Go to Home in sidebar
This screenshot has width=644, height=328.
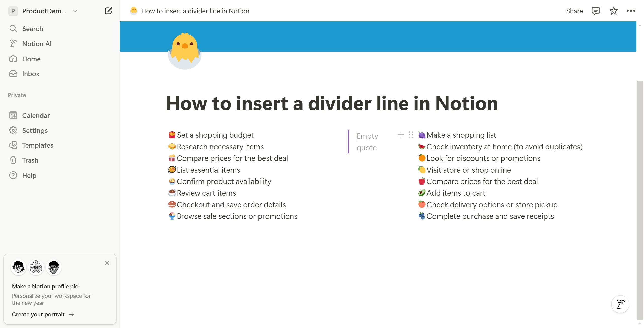click(60, 59)
